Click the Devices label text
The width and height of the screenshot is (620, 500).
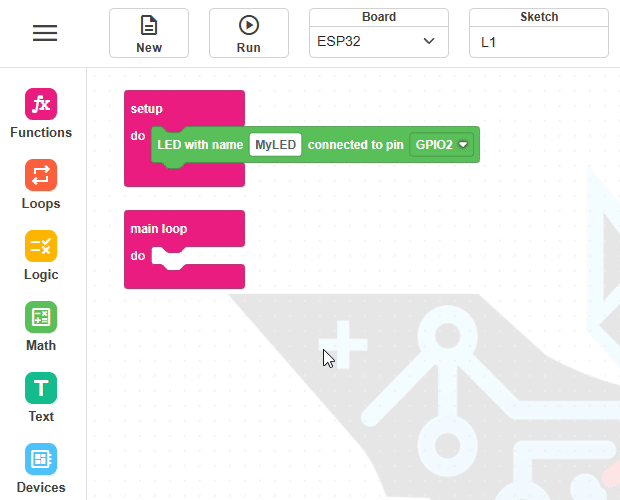click(x=41, y=487)
